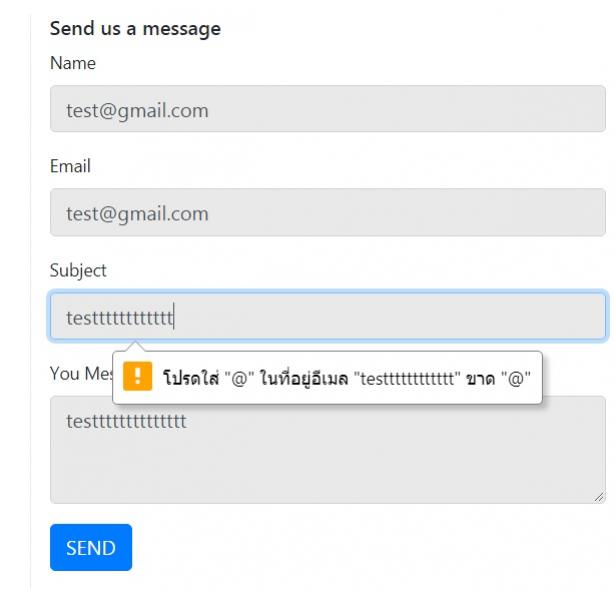This screenshot has width=615, height=591.
Task: Click the orange exclamation warning icon
Action: (x=137, y=376)
